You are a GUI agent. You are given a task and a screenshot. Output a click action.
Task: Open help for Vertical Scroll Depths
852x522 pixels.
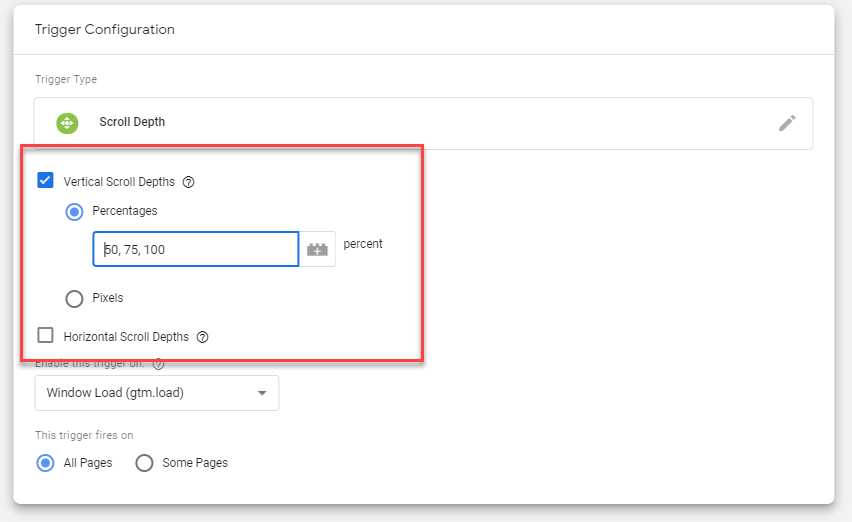coord(188,182)
